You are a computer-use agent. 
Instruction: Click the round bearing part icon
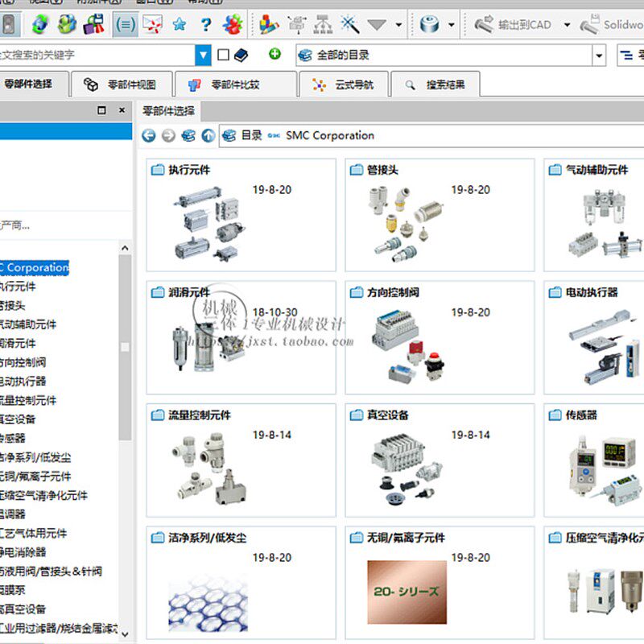pos(429,25)
